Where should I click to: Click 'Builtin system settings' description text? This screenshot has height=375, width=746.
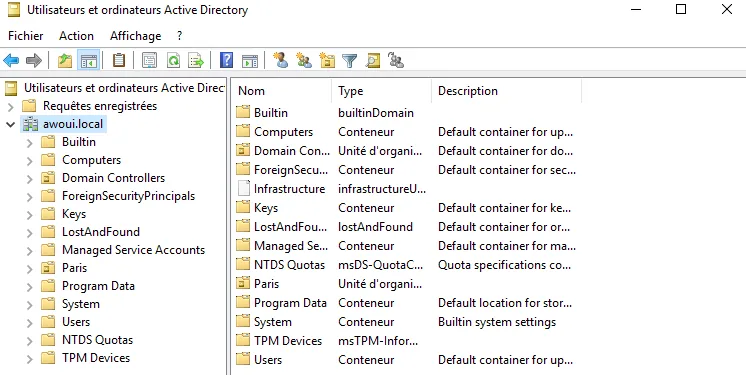pos(497,322)
